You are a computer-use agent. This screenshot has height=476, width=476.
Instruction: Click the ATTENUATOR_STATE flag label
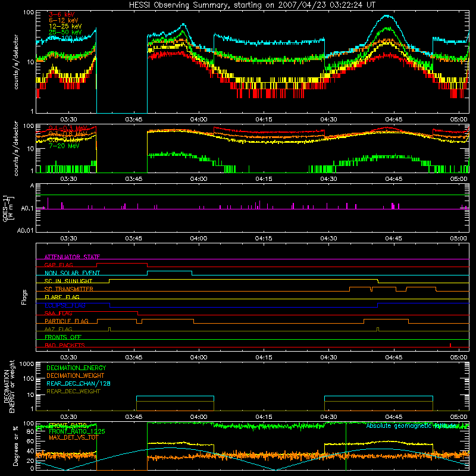click(x=72, y=257)
